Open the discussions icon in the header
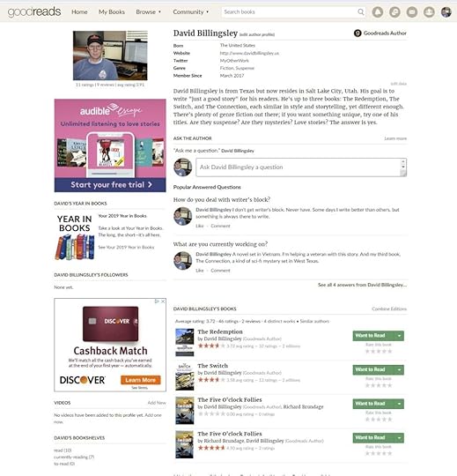 pyautogui.click(x=394, y=12)
